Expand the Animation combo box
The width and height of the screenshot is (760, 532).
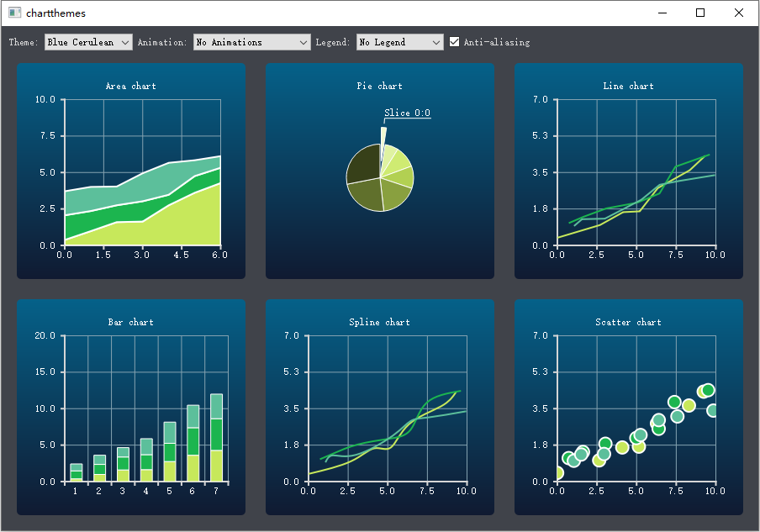tap(251, 42)
